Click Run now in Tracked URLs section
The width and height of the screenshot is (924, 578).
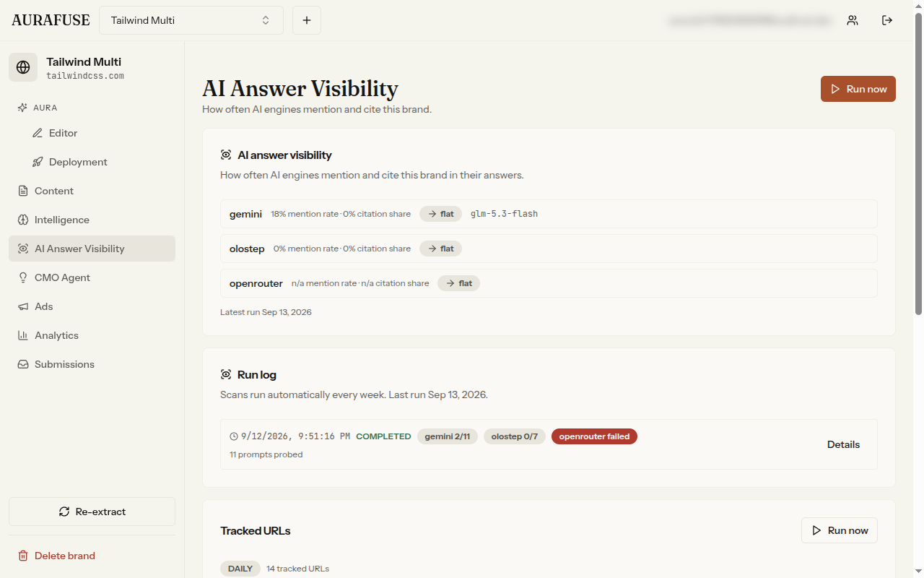tap(840, 530)
